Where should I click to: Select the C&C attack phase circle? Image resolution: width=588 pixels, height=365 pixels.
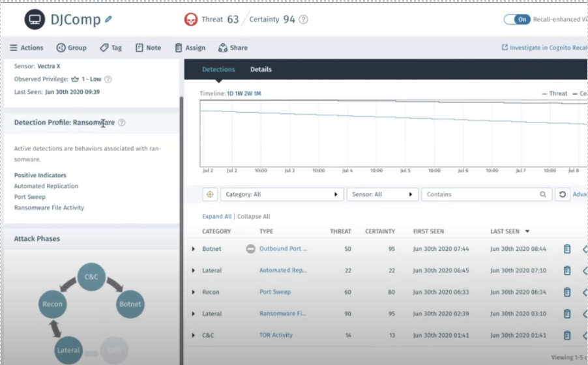click(91, 277)
